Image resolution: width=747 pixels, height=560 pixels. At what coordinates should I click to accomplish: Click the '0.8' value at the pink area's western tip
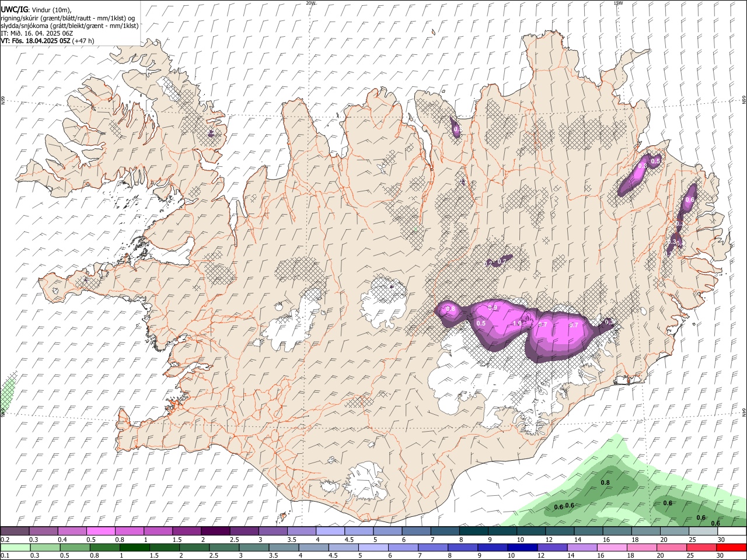451,309
